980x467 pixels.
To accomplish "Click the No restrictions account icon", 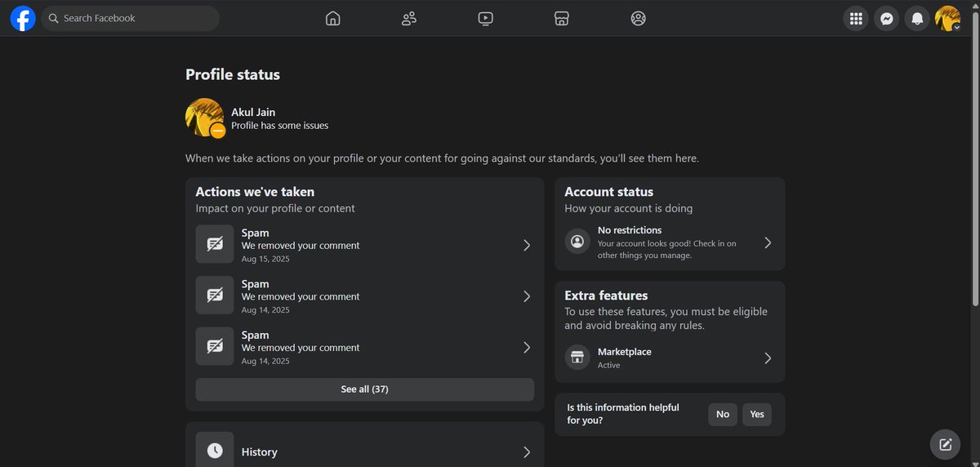I will [577, 242].
